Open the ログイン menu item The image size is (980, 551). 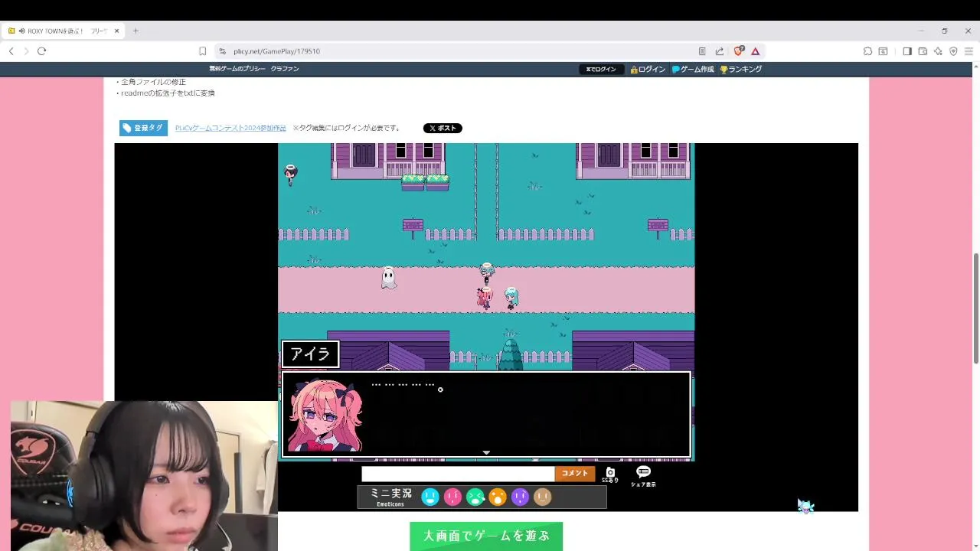(648, 69)
